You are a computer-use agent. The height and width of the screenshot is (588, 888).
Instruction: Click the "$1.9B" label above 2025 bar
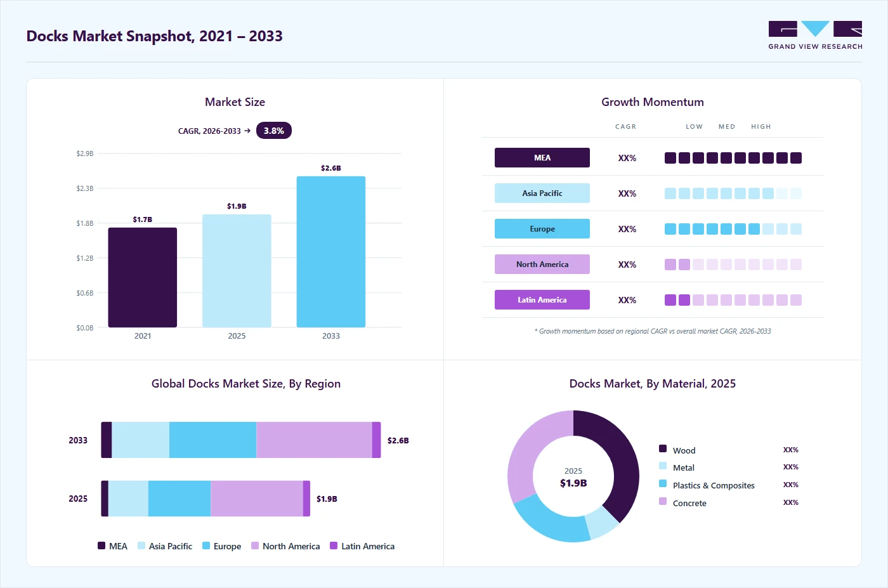pos(237,206)
